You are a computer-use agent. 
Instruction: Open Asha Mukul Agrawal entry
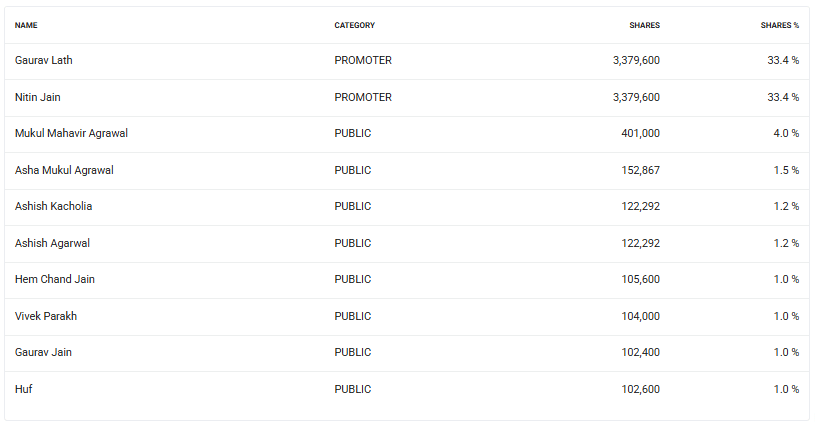click(64, 170)
